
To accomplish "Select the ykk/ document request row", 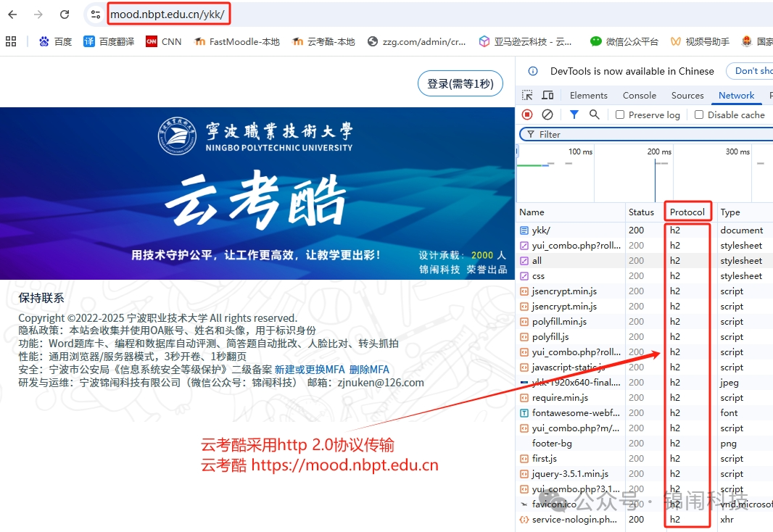I will pos(645,230).
